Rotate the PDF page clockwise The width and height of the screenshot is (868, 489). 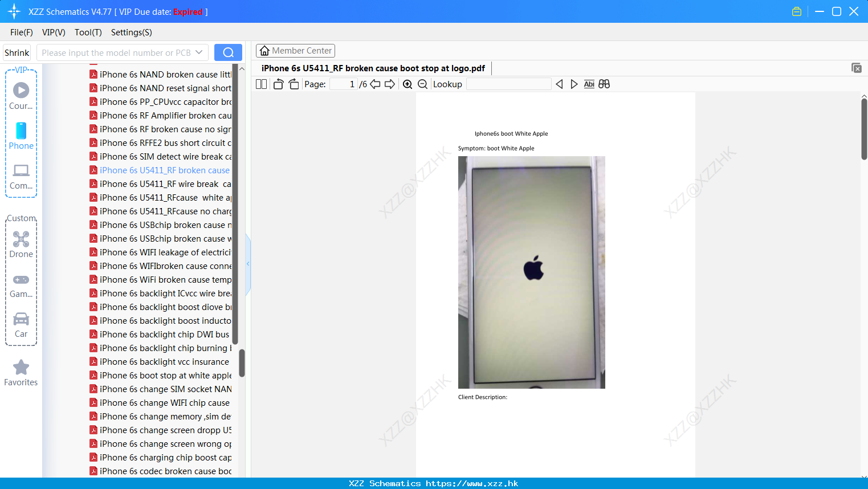click(294, 84)
